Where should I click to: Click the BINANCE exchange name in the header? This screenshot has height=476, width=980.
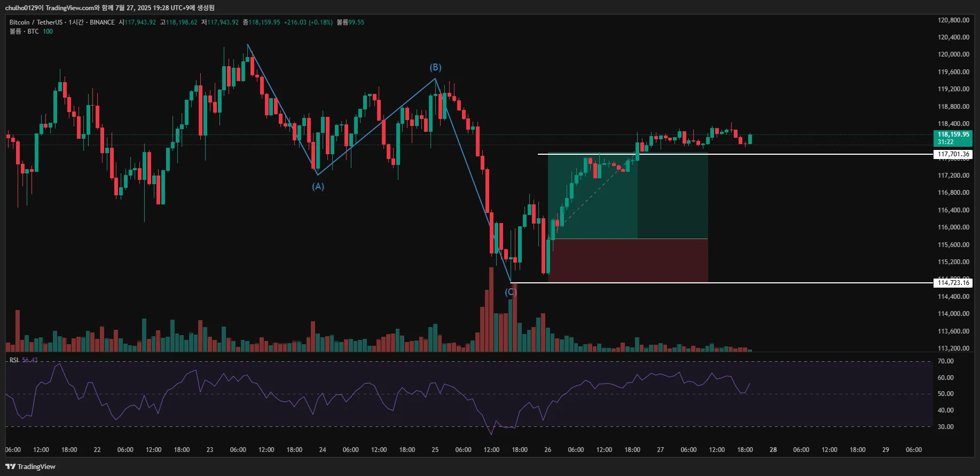(102, 22)
